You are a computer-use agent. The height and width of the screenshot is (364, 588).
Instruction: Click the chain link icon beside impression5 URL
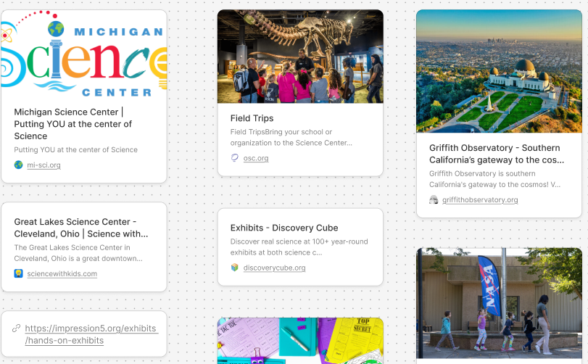(17, 328)
